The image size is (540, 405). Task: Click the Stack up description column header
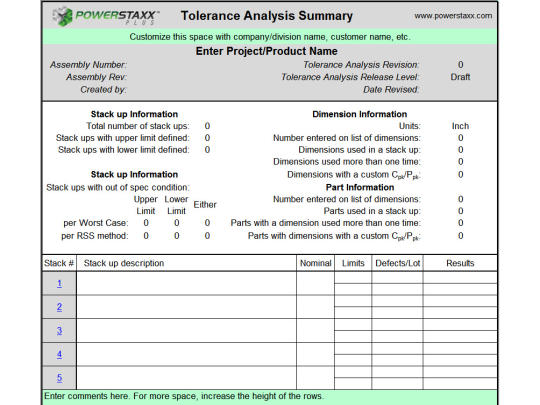pyautogui.click(x=186, y=263)
